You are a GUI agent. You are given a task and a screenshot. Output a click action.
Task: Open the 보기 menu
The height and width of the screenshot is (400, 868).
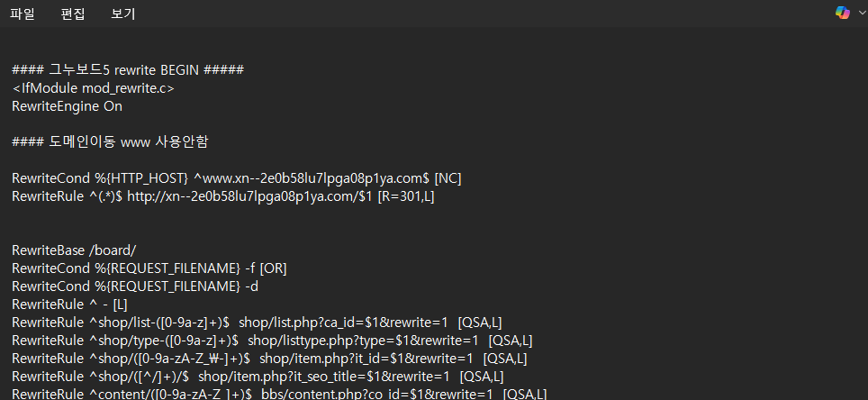[x=123, y=14]
